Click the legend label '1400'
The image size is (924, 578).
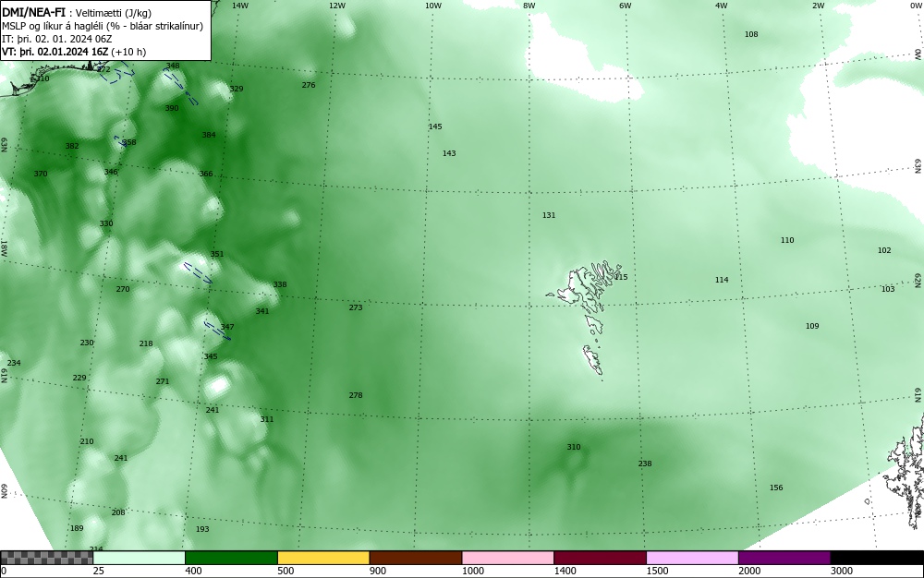(565, 571)
